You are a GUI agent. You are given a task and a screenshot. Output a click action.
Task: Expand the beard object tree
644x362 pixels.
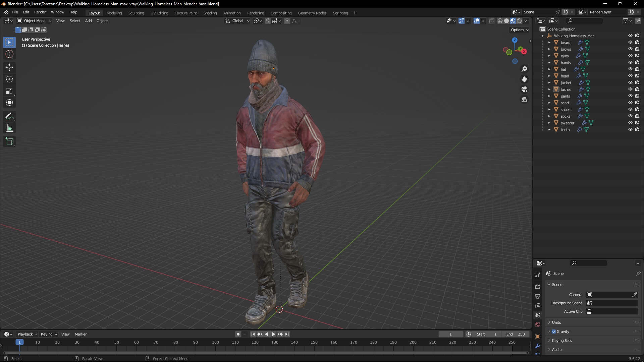(549, 43)
